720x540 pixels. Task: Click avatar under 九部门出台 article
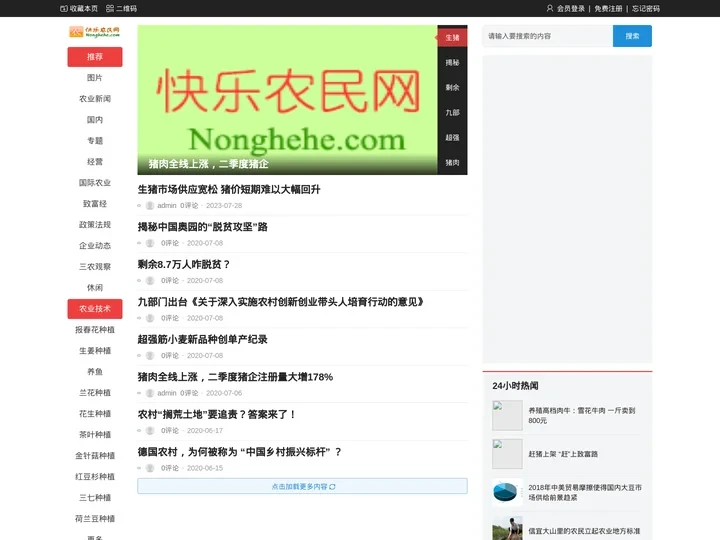point(150,318)
